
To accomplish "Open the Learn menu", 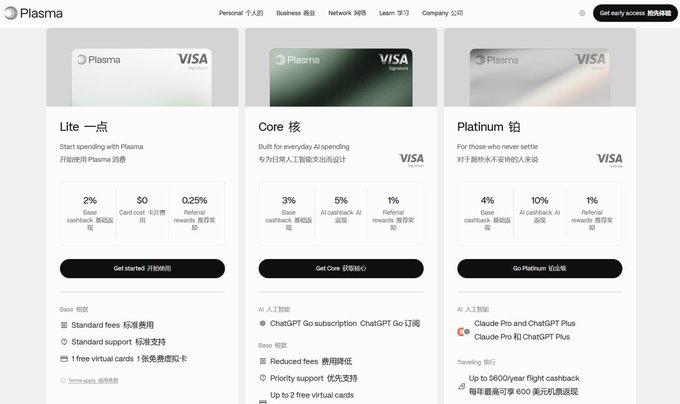I will [x=394, y=13].
